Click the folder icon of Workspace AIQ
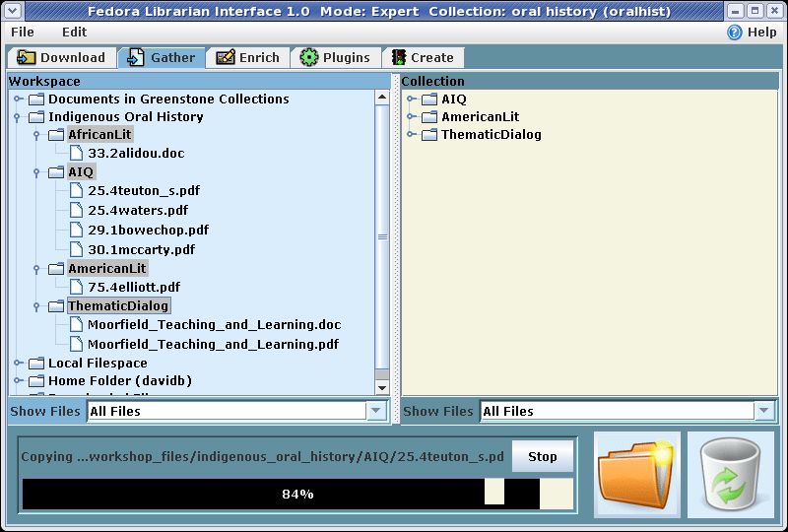 (56, 172)
